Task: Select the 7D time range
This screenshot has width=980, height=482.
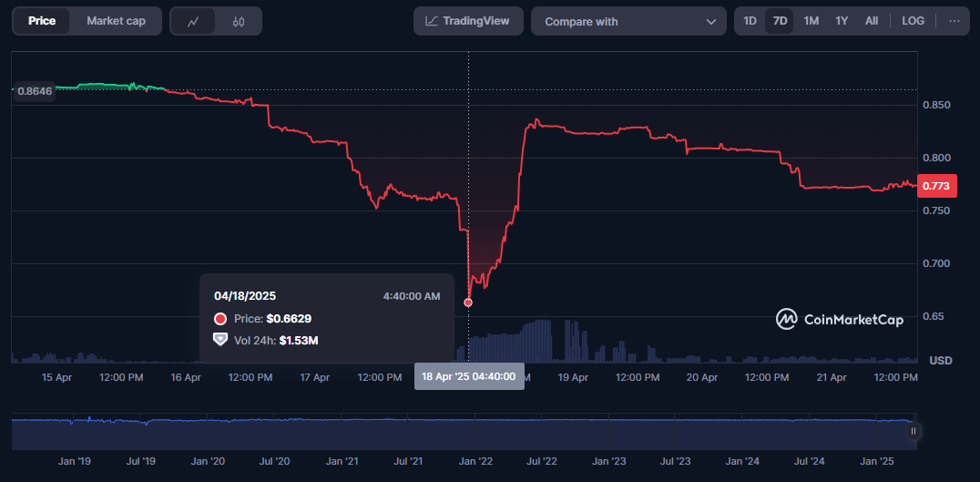Action: click(x=780, y=21)
